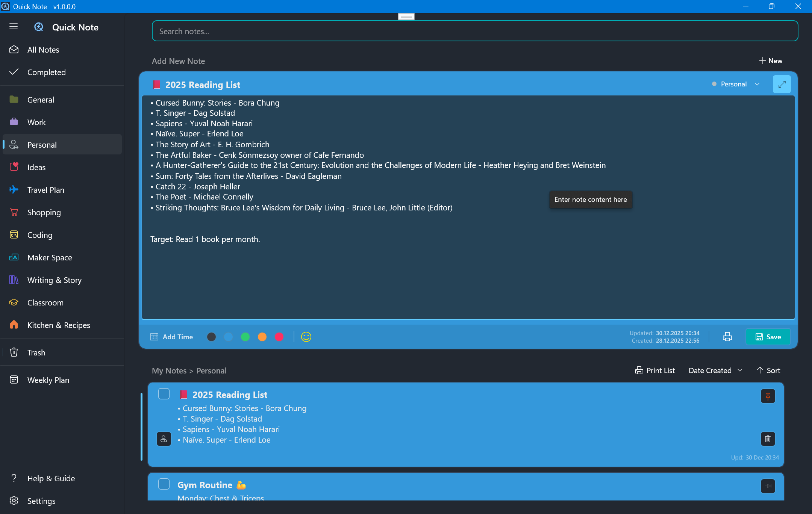812x514 pixels.
Task: Select Kitchen & Recipes in the sidebar
Action: click(59, 325)
